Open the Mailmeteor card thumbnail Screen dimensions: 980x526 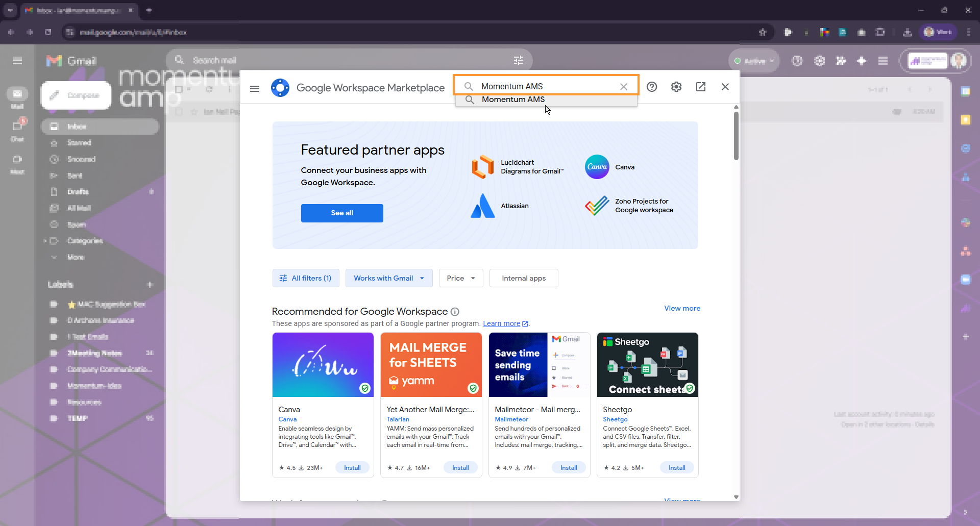[x=540, y=365]
